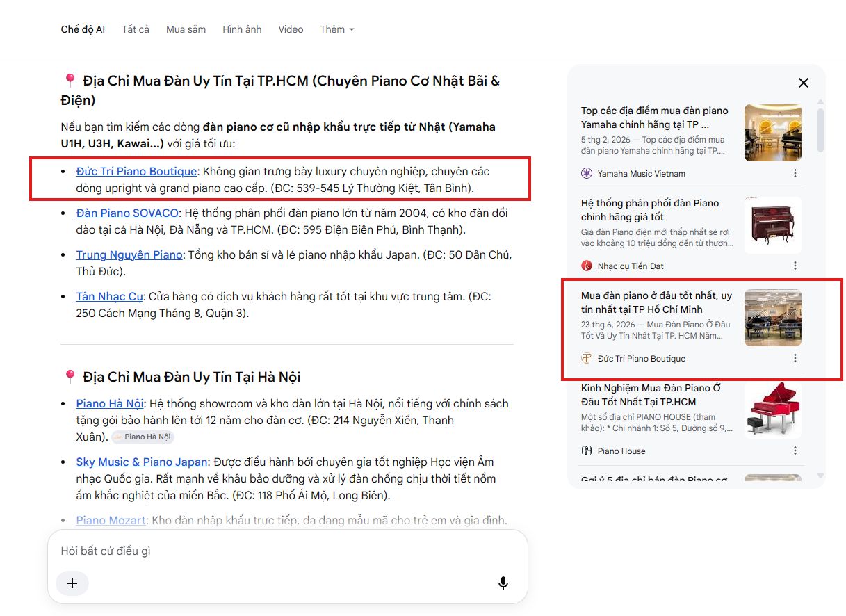The height and width of the screenshot is (616, 846).
Task: Switch to the Mua sắm tab
Action: [186, 29]
